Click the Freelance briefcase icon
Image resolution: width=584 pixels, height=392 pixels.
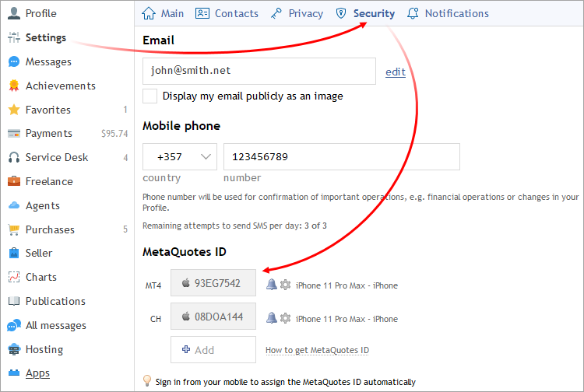click(x=14, y=181)
